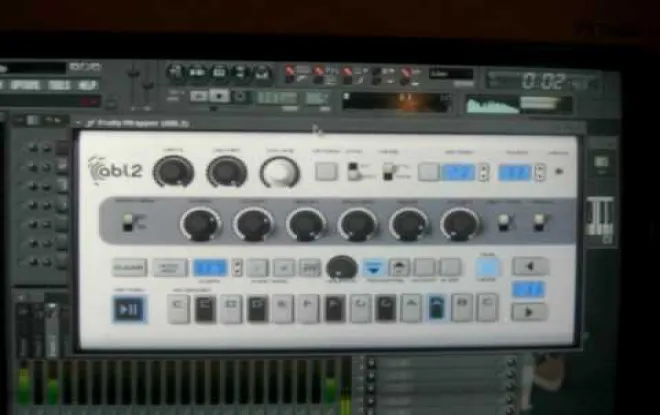Click the Fruity Wrapper title bar of the plugin

(x=328, y=123)
